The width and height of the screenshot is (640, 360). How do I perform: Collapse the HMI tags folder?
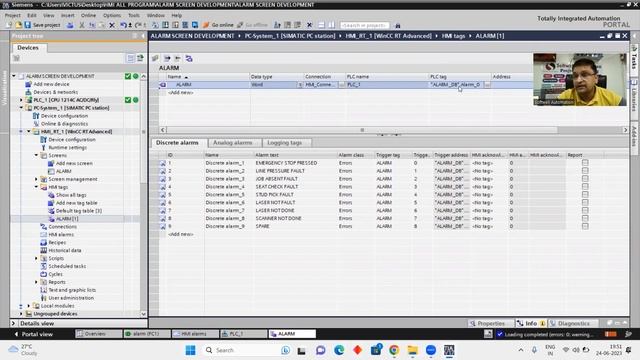point(36,187)
